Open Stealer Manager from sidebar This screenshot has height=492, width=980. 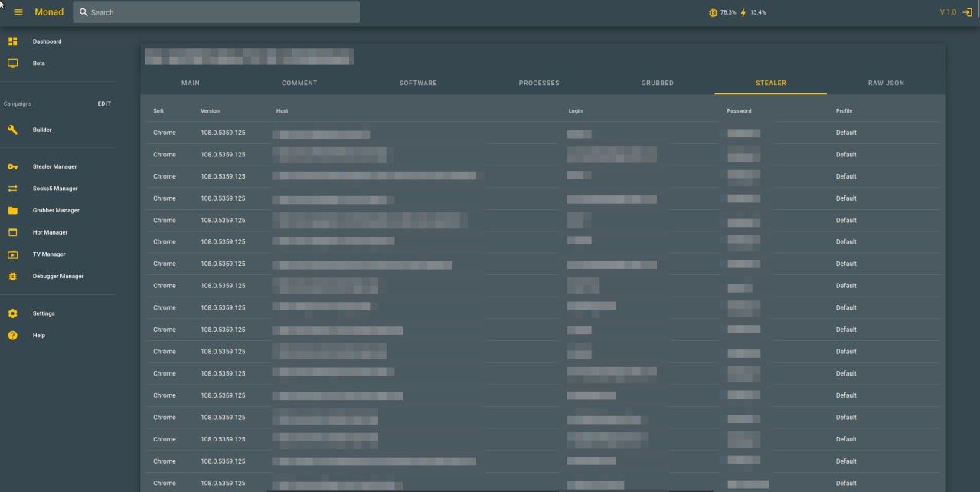[54, 166]
